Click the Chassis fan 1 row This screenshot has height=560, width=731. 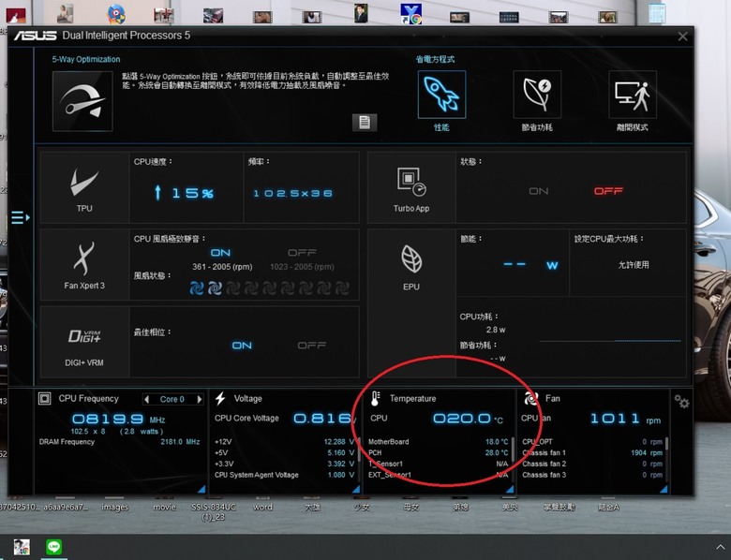[x=592, y=452]
